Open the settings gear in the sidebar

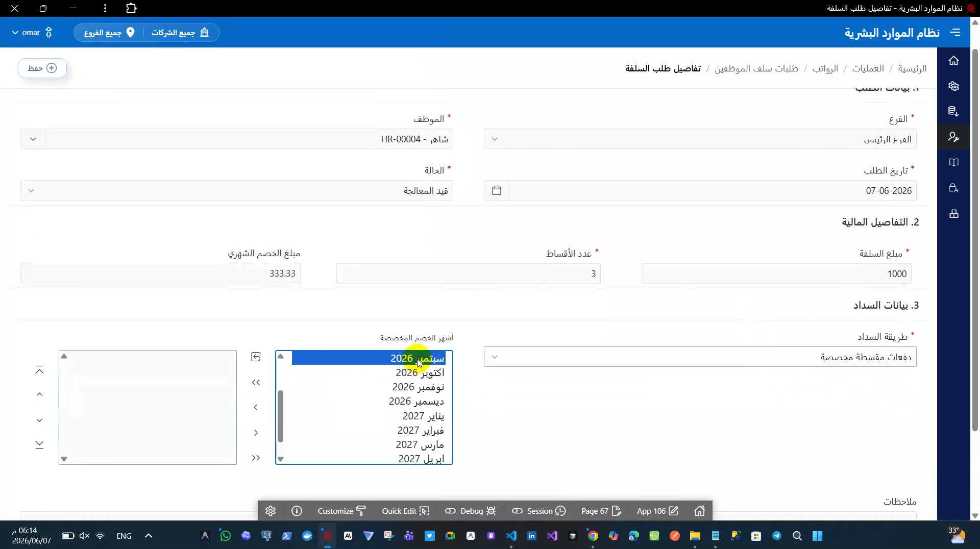(953, 86)
